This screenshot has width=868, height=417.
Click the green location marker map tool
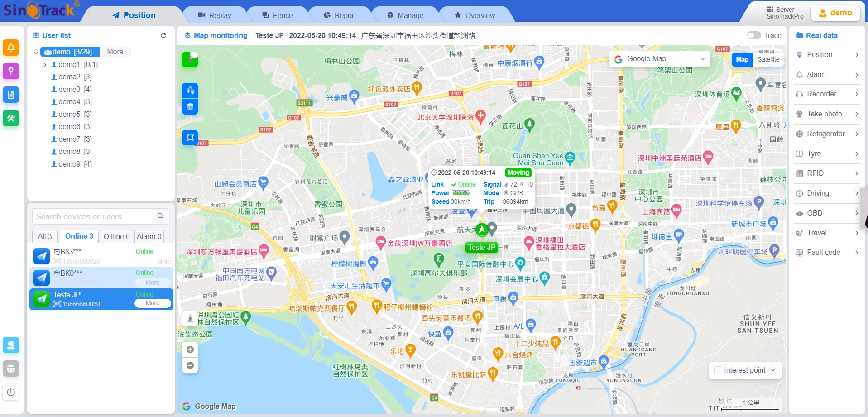click(190, 59)
